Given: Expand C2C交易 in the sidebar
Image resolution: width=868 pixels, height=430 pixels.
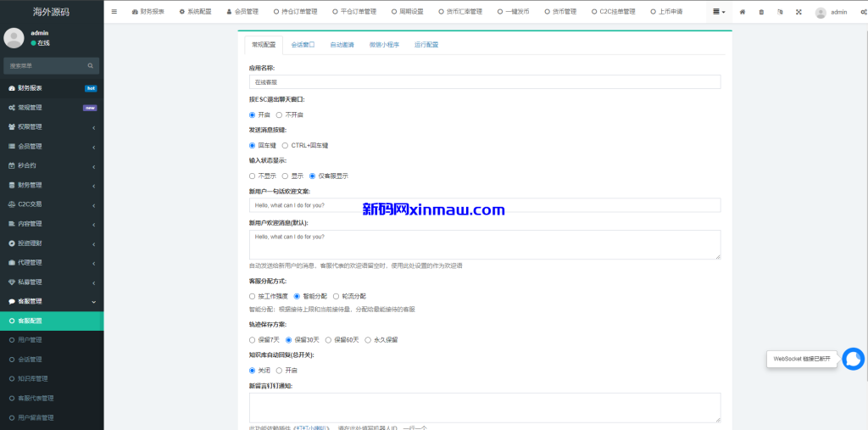Looking at the screenshot, I should (52, 204).
